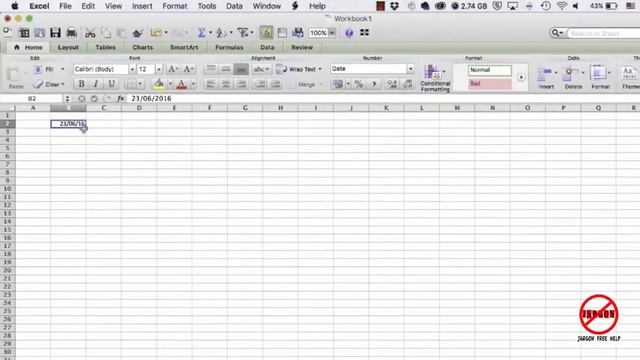Click the Show Formula Builder fx toolbar icon
The height and width of the screenshot is (360, 640).
pyautogui.click(x=266, y=33)
